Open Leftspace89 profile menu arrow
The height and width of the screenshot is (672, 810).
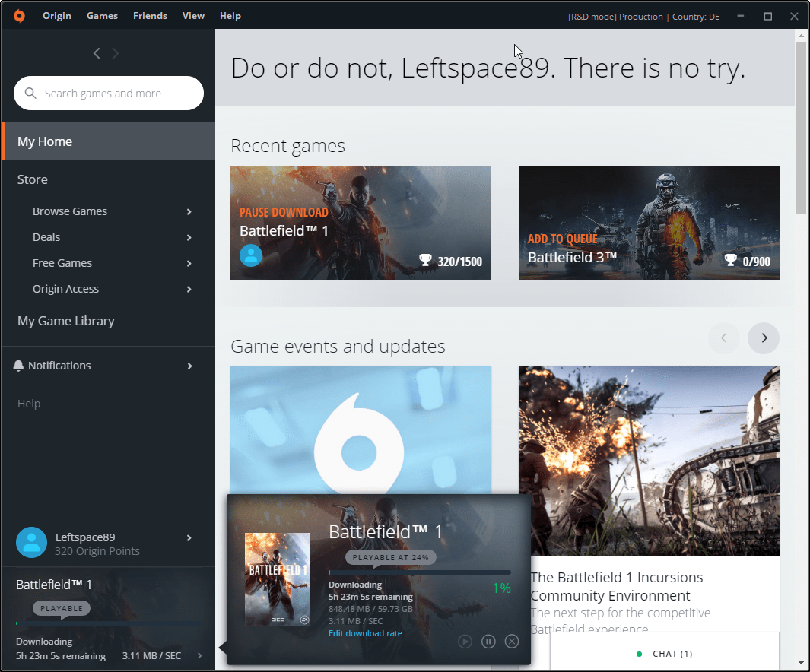(189, 537)
